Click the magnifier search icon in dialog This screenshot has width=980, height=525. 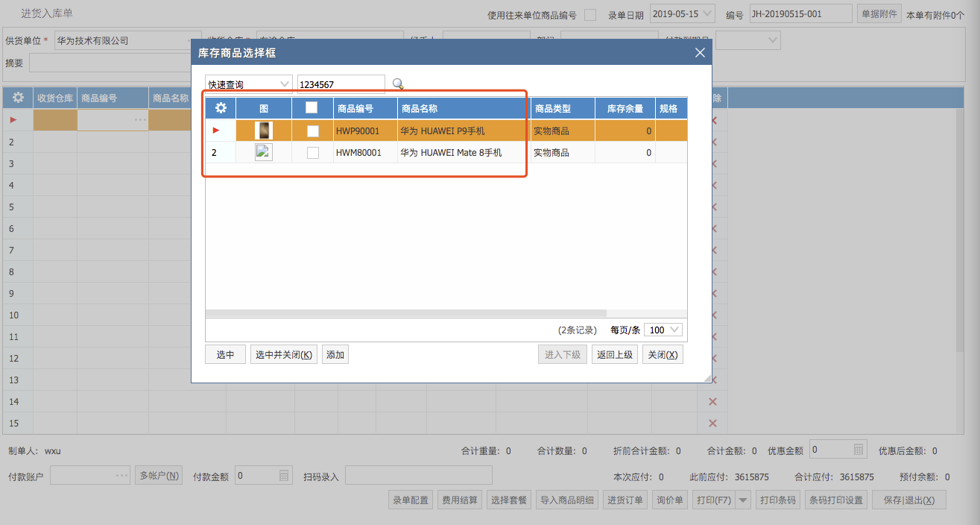[x=398, y=84]
